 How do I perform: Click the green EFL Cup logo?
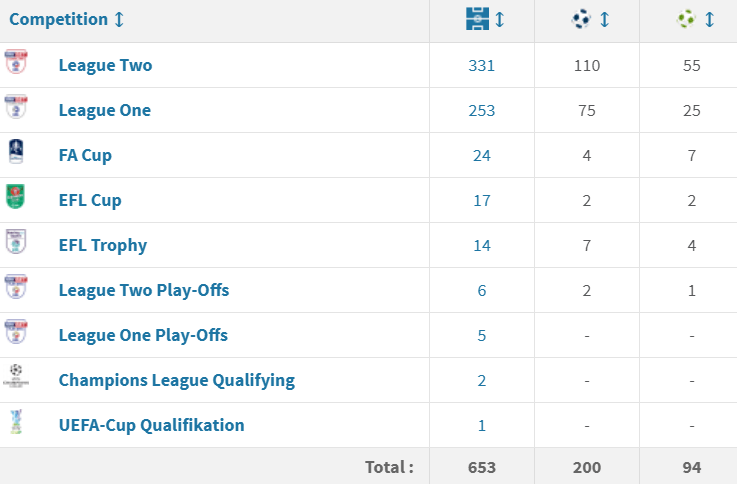16,196
